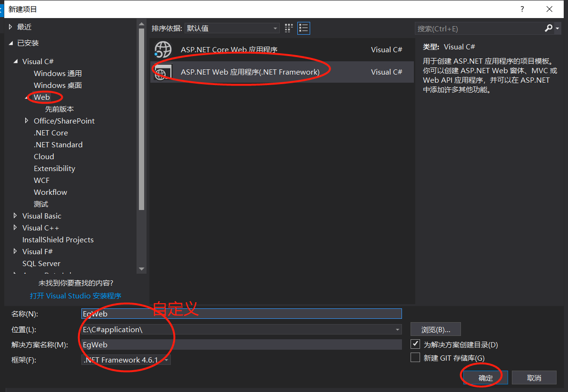
Task: Select the Web category
Action: click(x=42, y=97)
